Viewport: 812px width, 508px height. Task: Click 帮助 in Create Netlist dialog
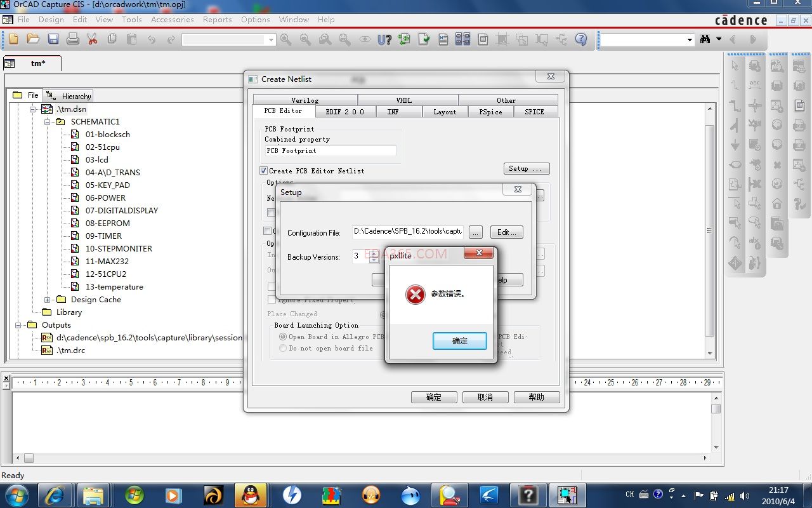pyautogui.click(x=537, y=397)
